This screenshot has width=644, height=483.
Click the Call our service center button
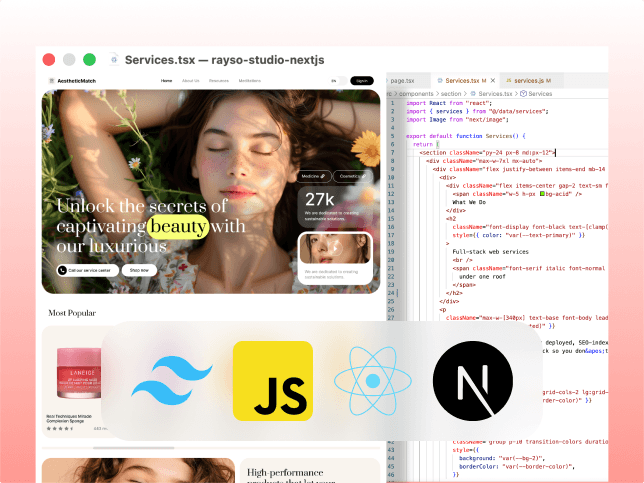(x=88, y=270)
